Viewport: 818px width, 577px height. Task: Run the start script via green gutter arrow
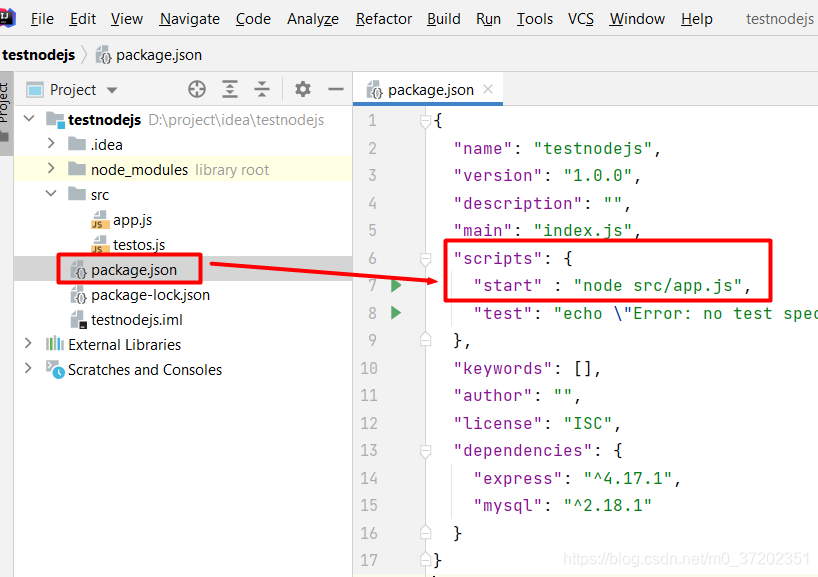tap(395, 284)
